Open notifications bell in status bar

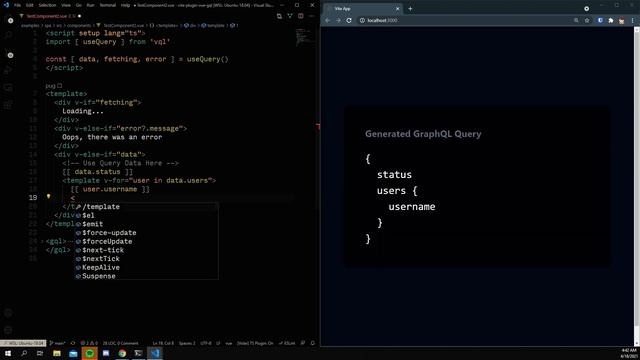point(313,343)
